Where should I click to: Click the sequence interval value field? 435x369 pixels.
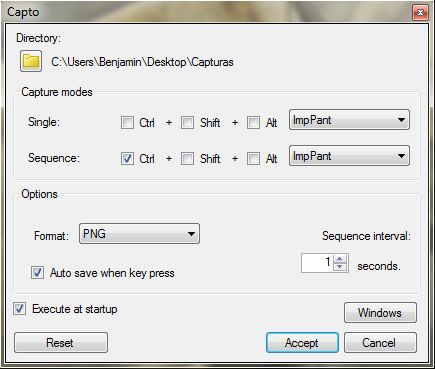tap(317, 263)
